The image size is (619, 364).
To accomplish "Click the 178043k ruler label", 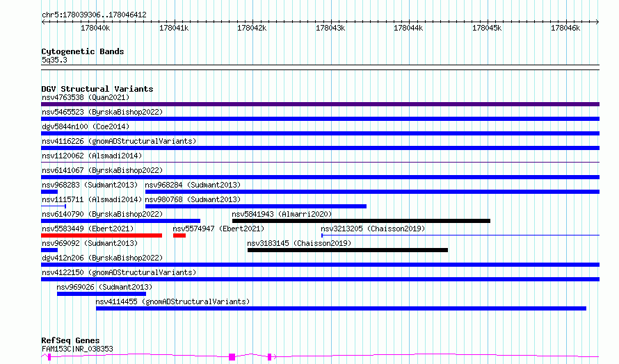I will tap(330, 28).
